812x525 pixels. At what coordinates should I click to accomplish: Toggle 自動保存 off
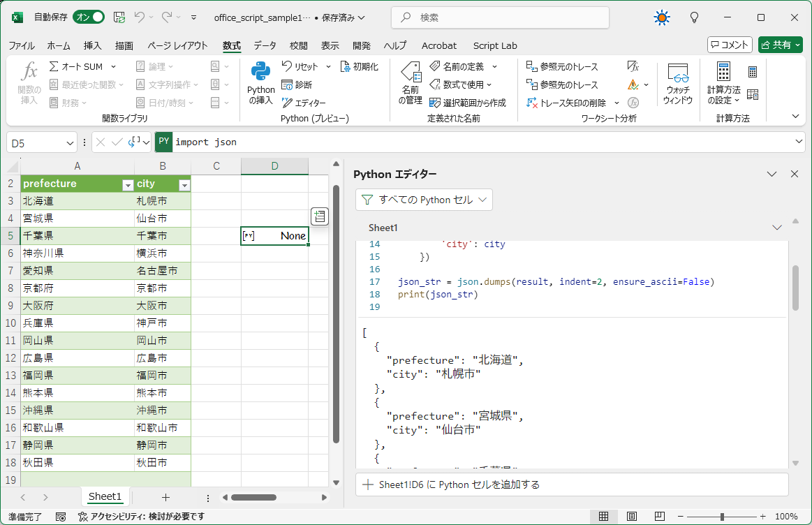click(x=89, y=15)
